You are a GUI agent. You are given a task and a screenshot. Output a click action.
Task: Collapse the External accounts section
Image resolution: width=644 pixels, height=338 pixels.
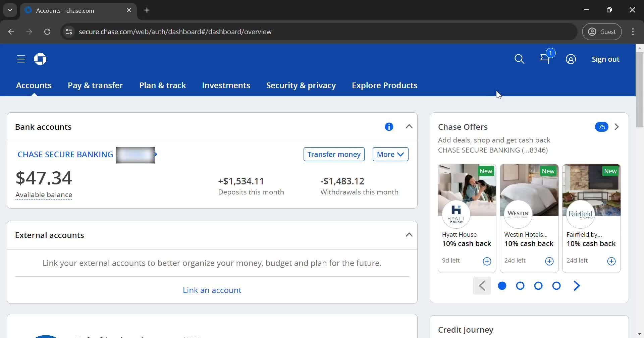pyautogui.click(x=409, y=235)
